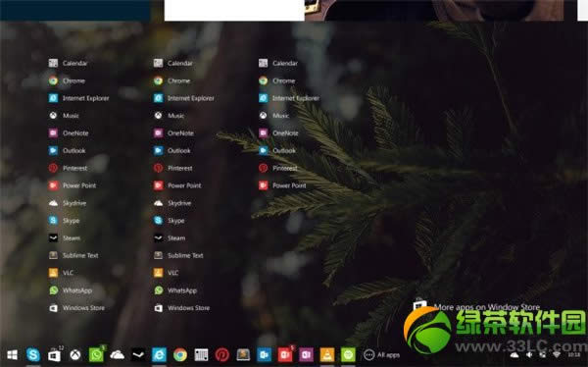The image size is (588, 367).
Task: Launch VLC cone icon on the taskbar
Action: (327, 354)
